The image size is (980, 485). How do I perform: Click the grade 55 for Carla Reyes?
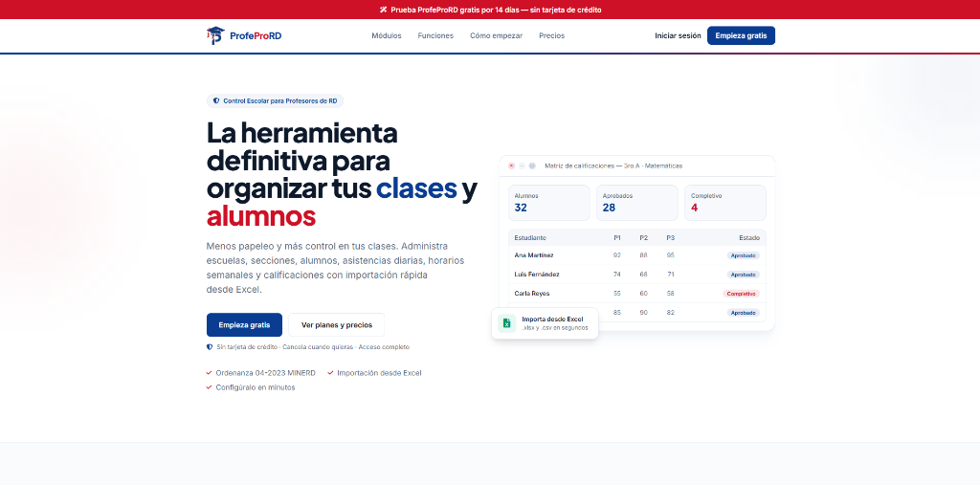[617, 293]
